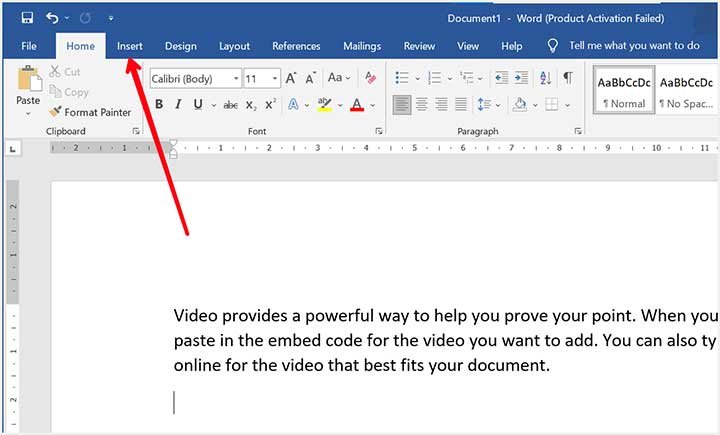The image size is (720, 435).
Task: Click the Undo arrow icon
Action: tap(52, 18)
